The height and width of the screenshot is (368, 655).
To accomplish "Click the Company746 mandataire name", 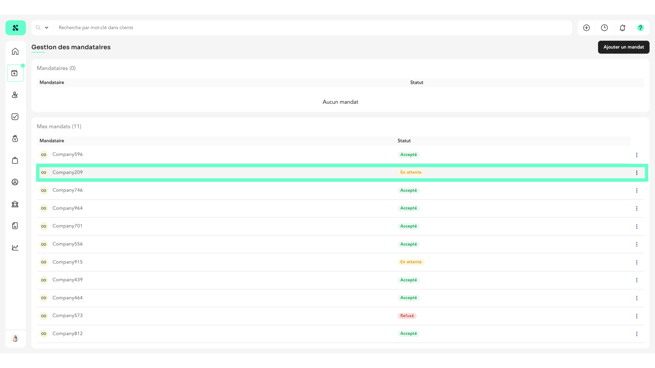I will [67, 190].
